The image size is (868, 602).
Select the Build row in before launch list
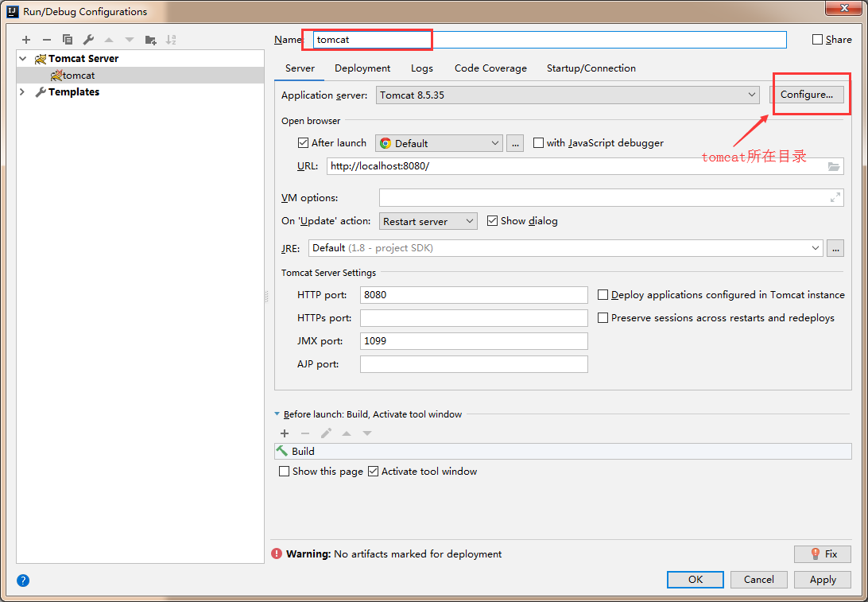(x=563, y=452)
